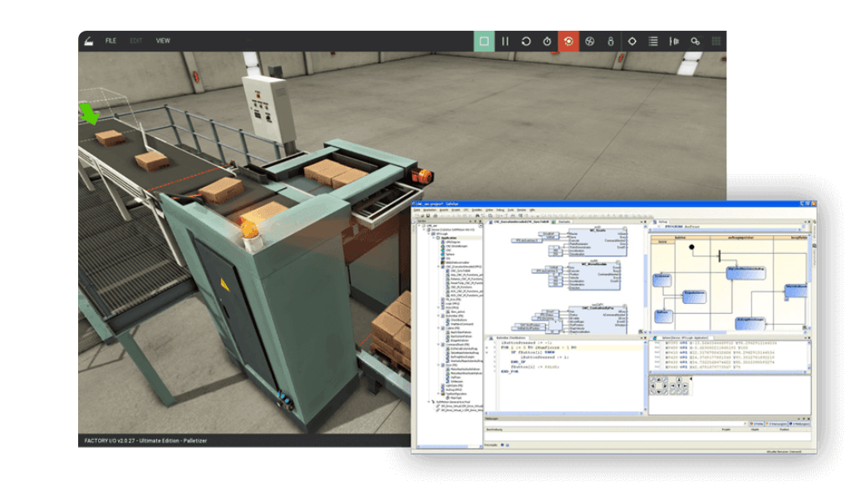The image size is (851, 504).
Task: Click the diamond-shaped icon in the toolbar
Action: pos(632,41)
